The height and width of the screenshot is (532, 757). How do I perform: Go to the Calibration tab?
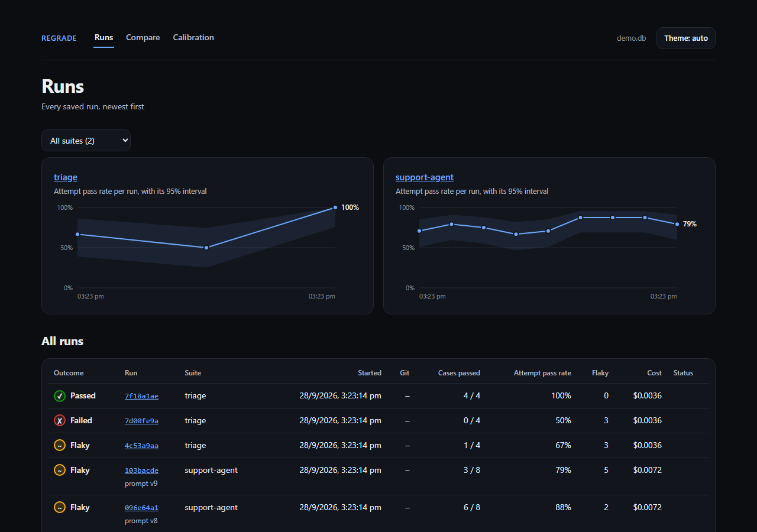pos(193,38)
